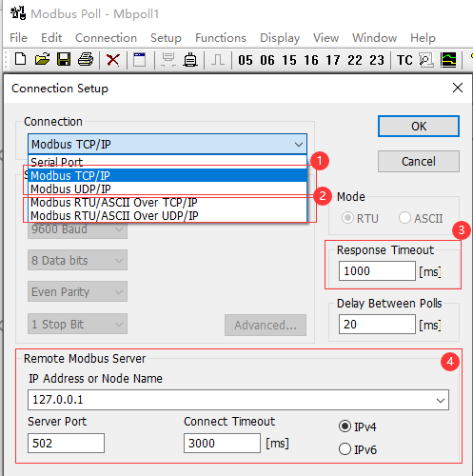
Task: Click the Cancel button
Action: [419, 162]
